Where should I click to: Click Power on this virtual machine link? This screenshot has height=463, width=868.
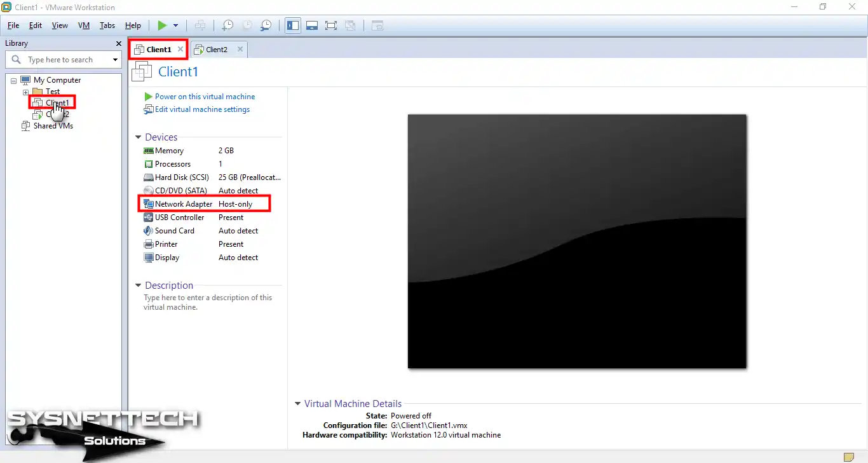click(x=205, y=96)
